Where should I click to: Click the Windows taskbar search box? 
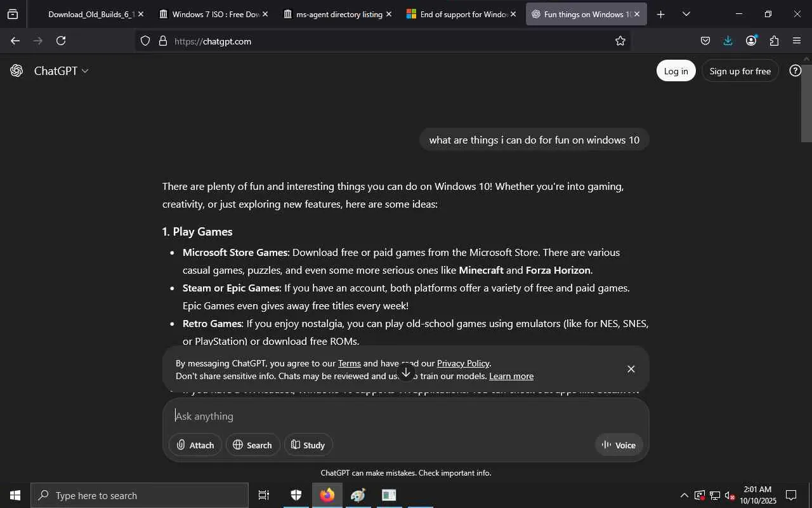tap(140, 495)
